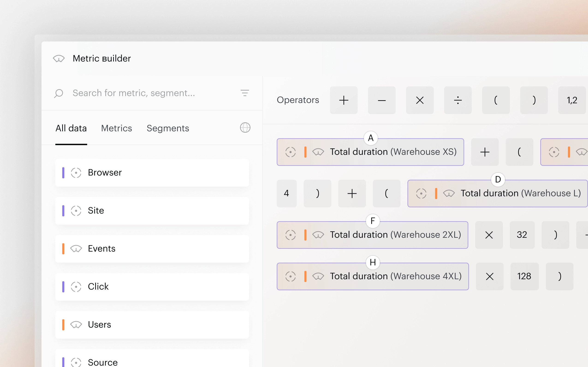Focus the Search for metric, segment field
The image size is (588, 367).
pos(152,93)
